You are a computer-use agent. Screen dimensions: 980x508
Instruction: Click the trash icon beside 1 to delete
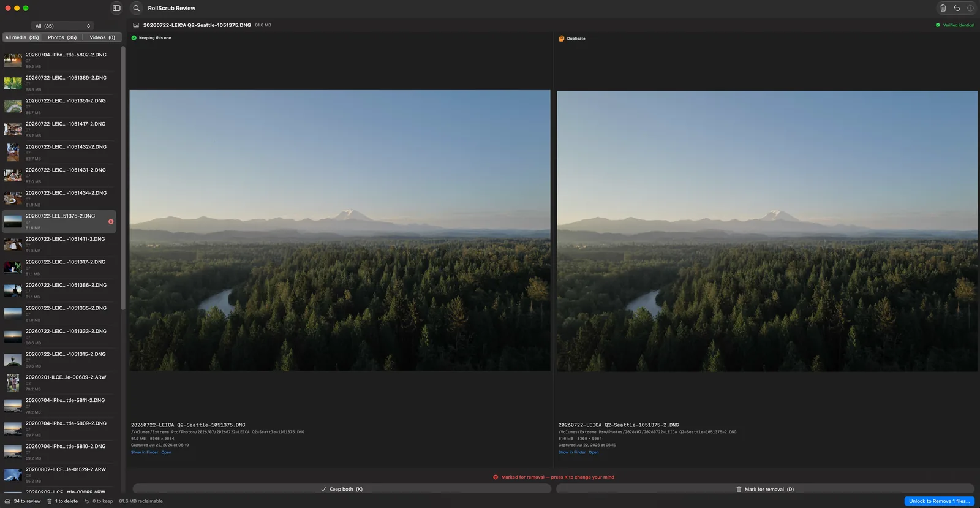[50, 501]
